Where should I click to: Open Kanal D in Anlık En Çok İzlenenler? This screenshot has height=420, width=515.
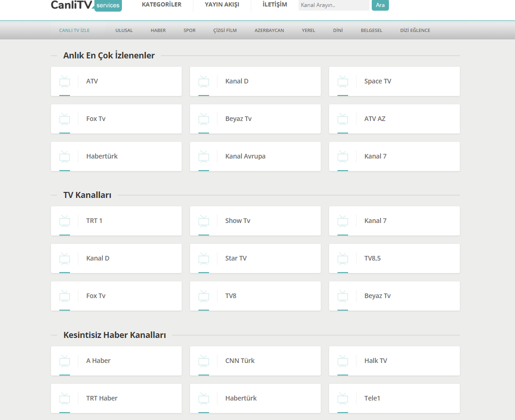[255, 82]
